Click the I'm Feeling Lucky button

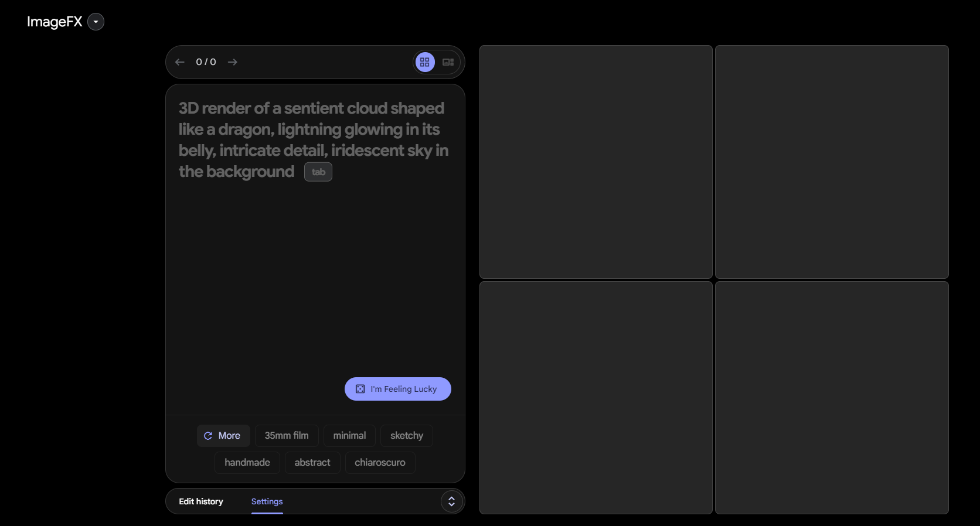(x=398, y=389)
